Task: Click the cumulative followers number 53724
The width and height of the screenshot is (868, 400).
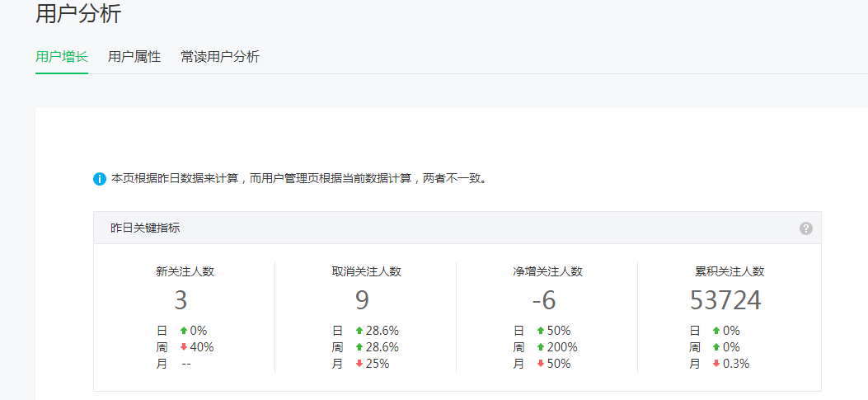Action: (x=725, y=301)
